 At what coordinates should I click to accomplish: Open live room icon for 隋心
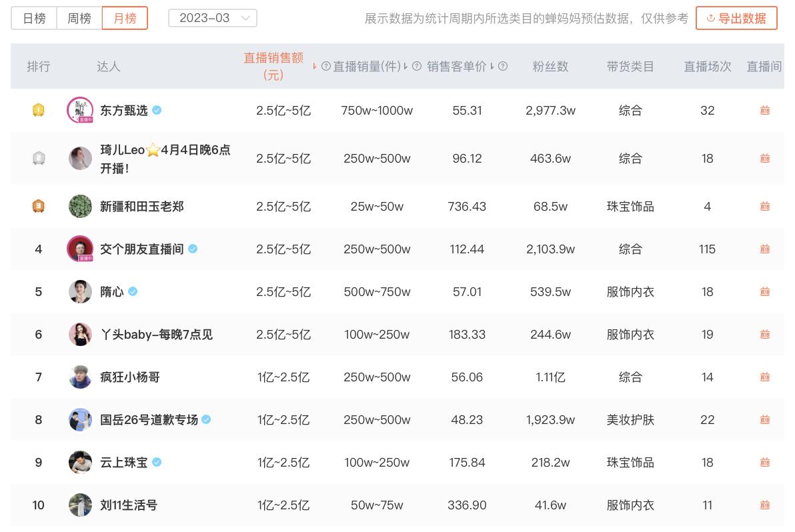(765, 291)
